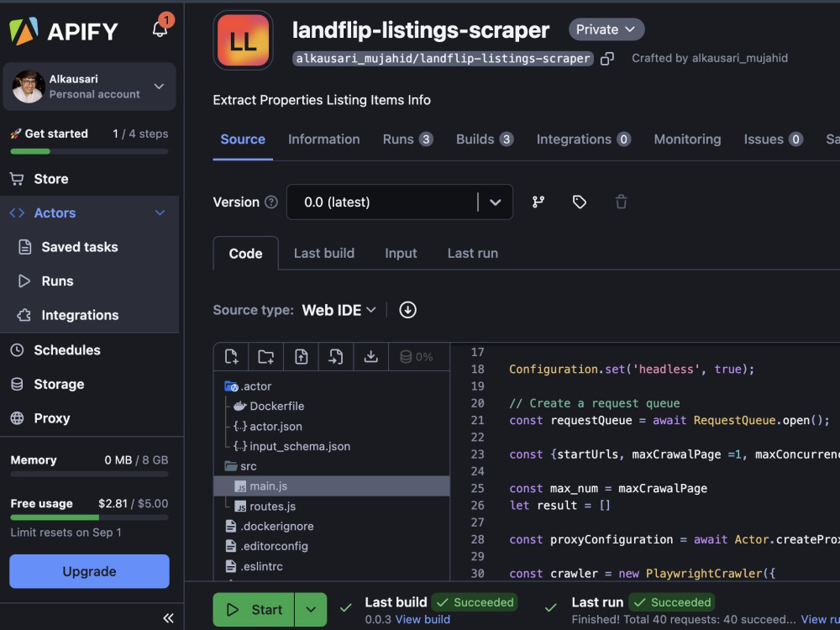
Task: Open the Private visibility dropdown
Action: coord(606,29)
